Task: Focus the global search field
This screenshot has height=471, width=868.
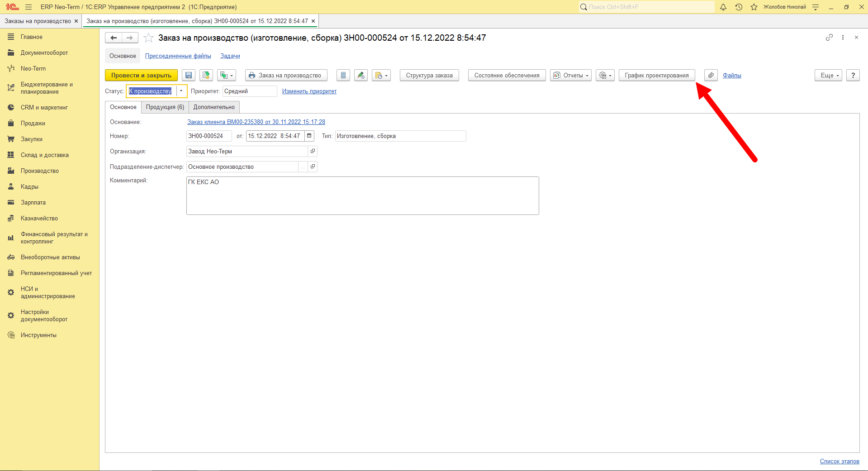Action: [647, 7]
